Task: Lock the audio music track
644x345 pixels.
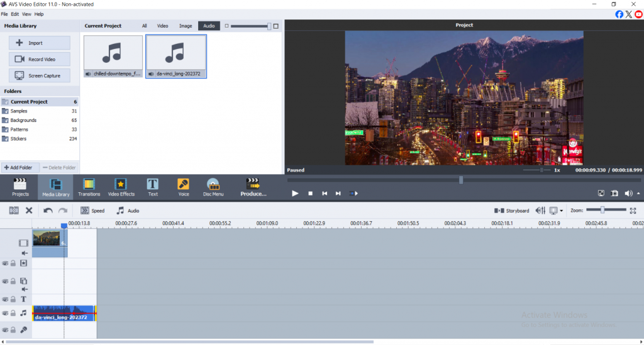Action: tap(13, 313)
